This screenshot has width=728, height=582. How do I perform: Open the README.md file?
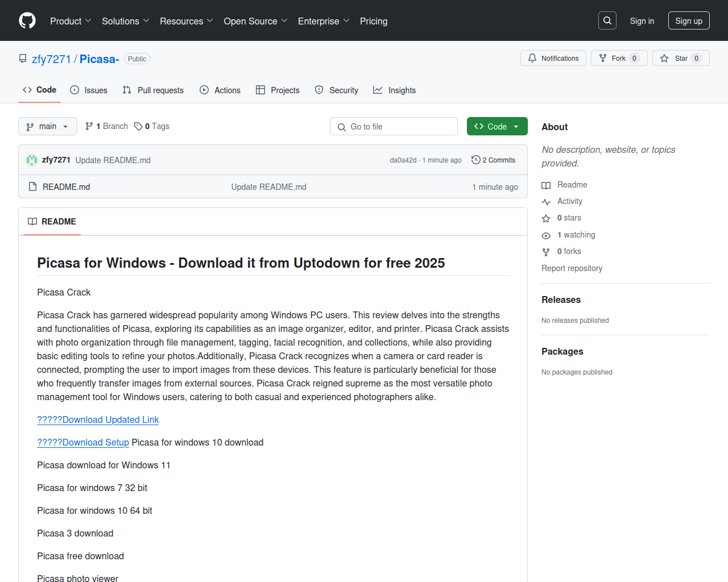(x=67, y=187)
